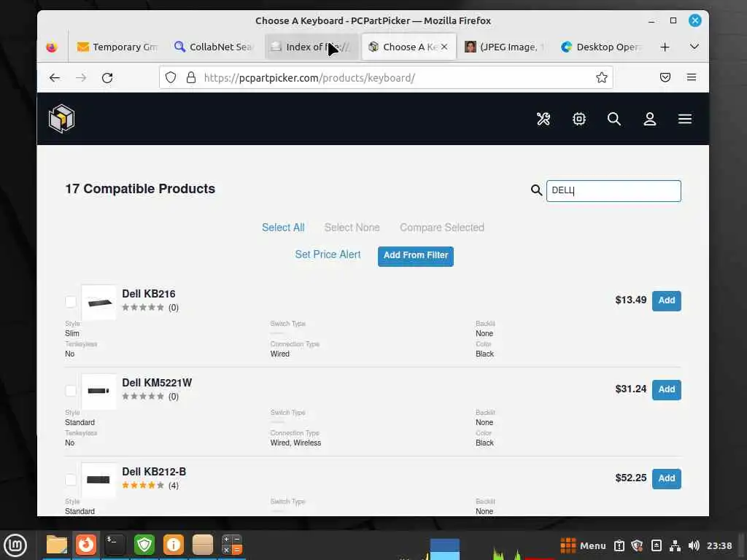
Task: Add the Dell KB212-B at $52.25
Action: (x=667, y=478)
